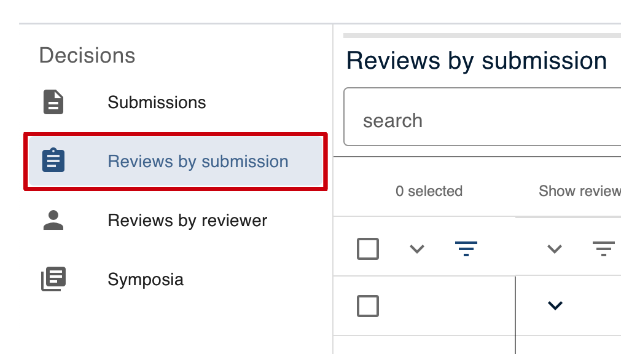The height and width of the screenshot is (362, 638).
Task: Select Reviews by submission in sidebar
Action: point(175,161)
